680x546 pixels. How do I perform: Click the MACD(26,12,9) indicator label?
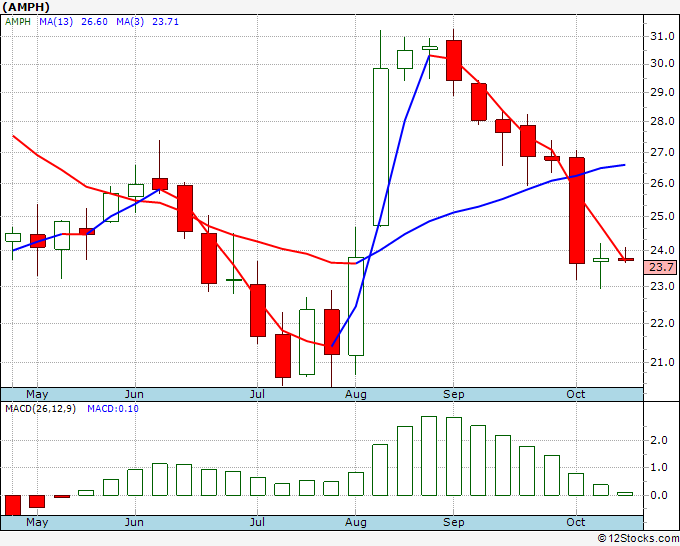(x=40, y=409)
